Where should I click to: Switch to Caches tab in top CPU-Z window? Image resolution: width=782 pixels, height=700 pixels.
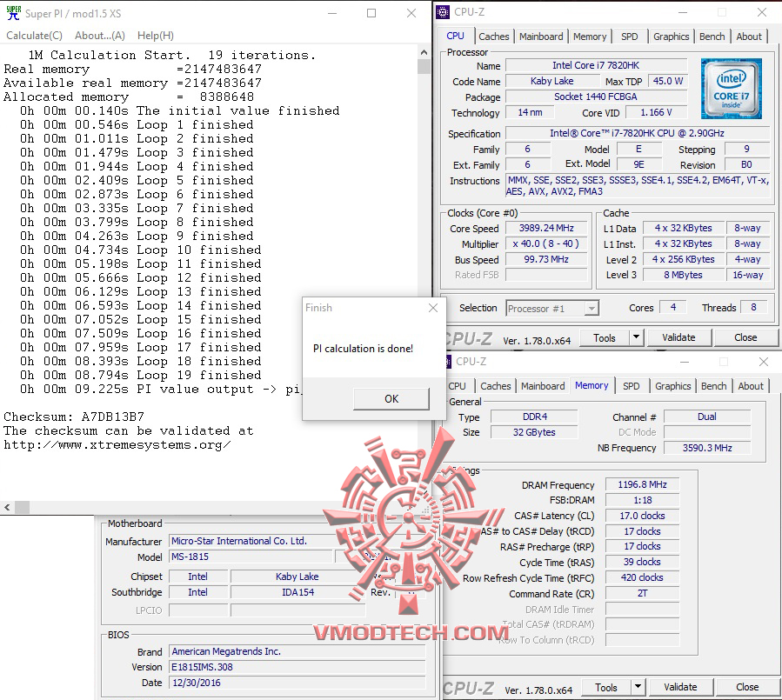pyautogui.click(x=494, y=37)
